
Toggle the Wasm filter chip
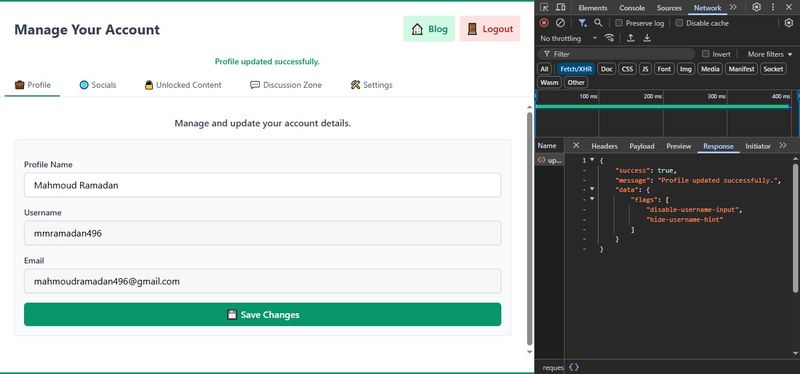tap(549, 82)
